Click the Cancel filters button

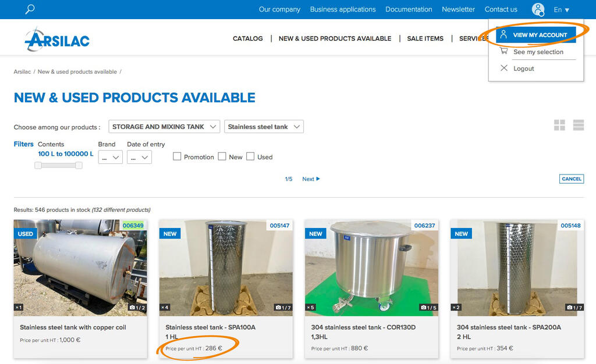(572, 179)
